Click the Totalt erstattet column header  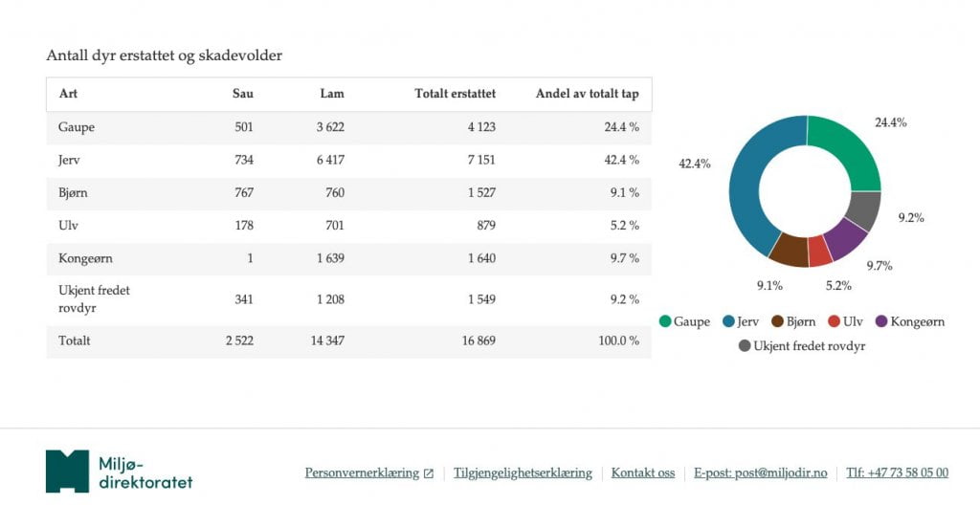click(455, 94)
